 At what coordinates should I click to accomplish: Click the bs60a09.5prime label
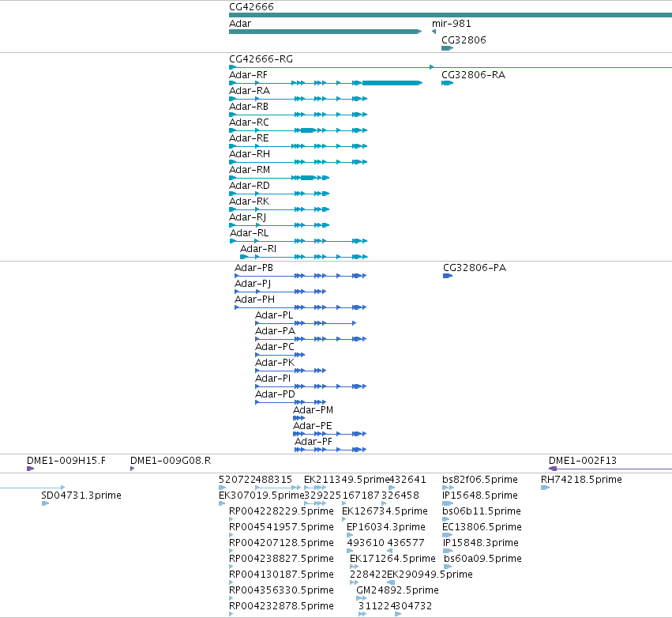482,559
